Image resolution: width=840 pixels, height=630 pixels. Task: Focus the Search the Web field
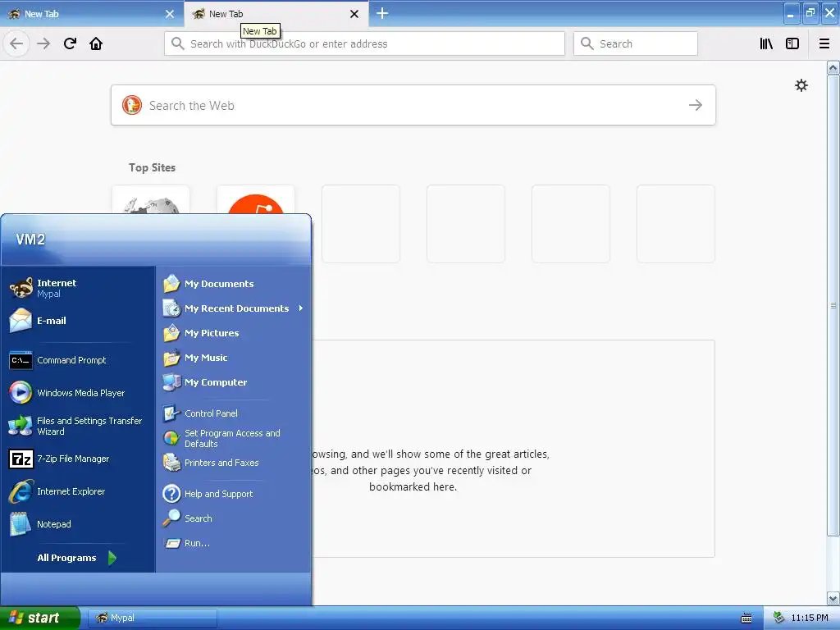(x=413, y=105)
